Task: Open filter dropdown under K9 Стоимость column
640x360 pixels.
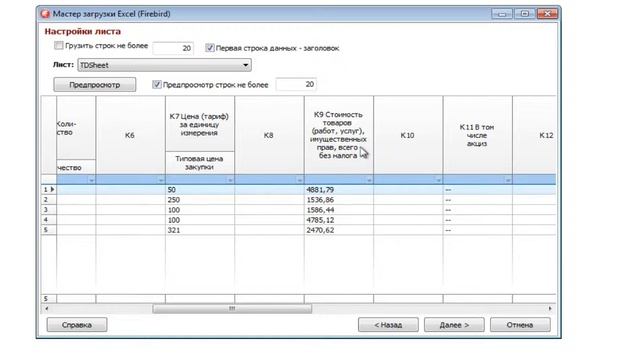Action: pos(369,180)
